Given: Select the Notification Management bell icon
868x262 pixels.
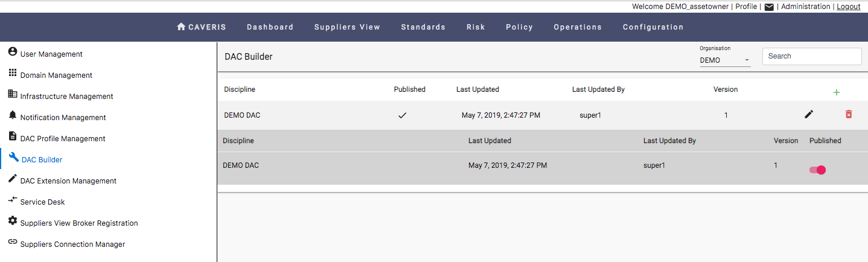Looking at the screenshot, I should coord(12,115).
